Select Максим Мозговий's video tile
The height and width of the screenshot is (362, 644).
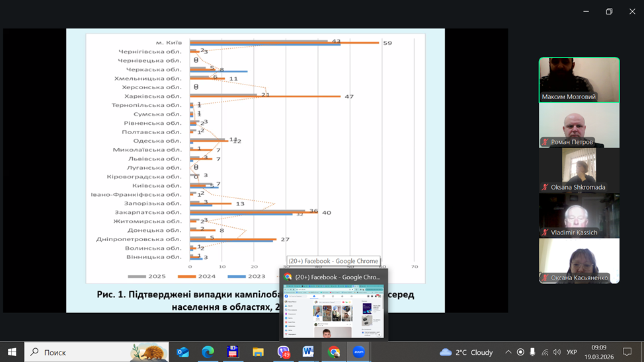coord(579,80)
